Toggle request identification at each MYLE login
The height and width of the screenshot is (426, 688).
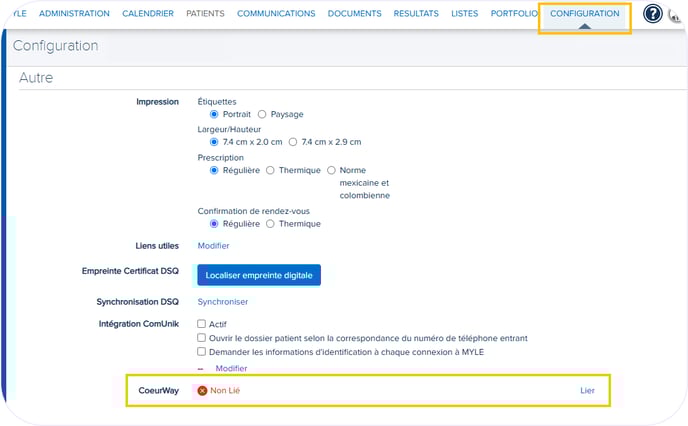(202, 352)
